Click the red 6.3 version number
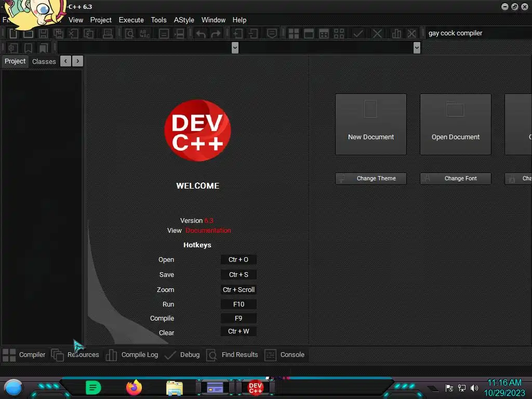The image size is (532, 399). coord(209,220)
